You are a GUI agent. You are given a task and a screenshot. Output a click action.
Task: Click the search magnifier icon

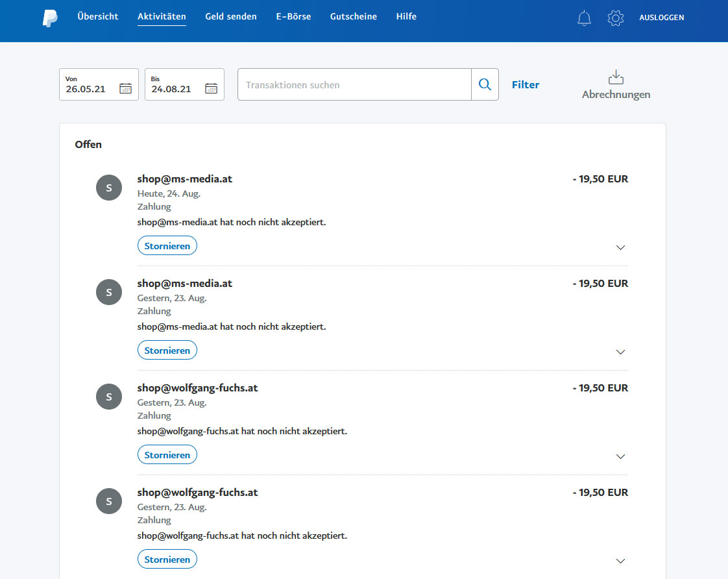[x=485, y=84]
